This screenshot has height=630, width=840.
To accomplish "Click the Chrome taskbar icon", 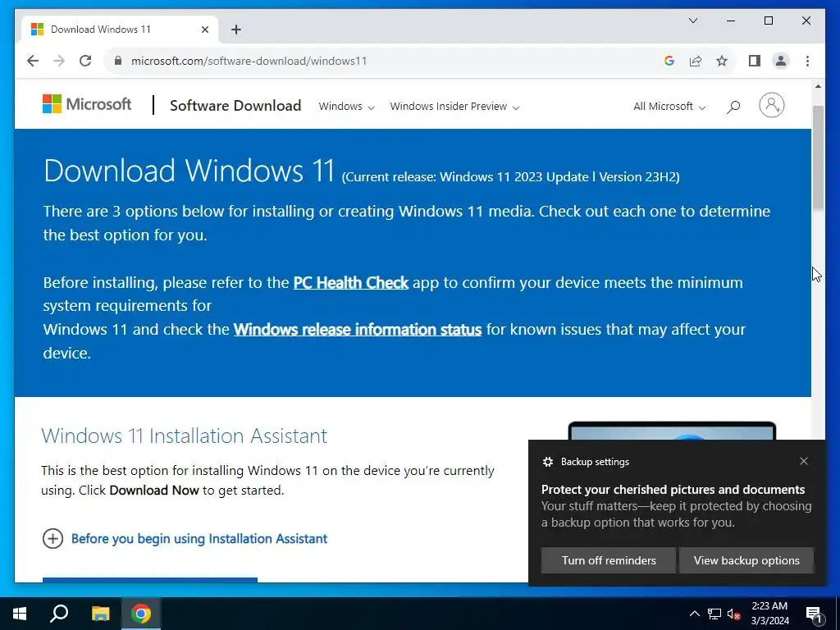I will pos(141,614).
